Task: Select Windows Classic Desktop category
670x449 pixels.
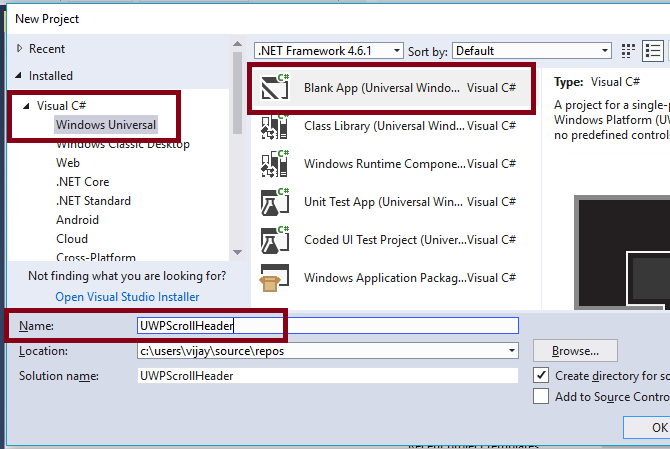Action: click(123, 144)
